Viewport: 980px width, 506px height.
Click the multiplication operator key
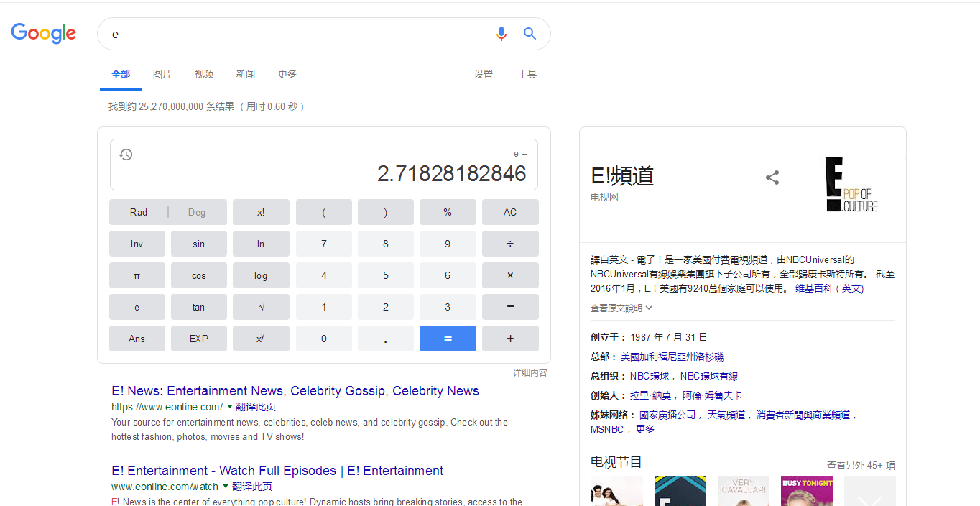(x=510, y=275)
